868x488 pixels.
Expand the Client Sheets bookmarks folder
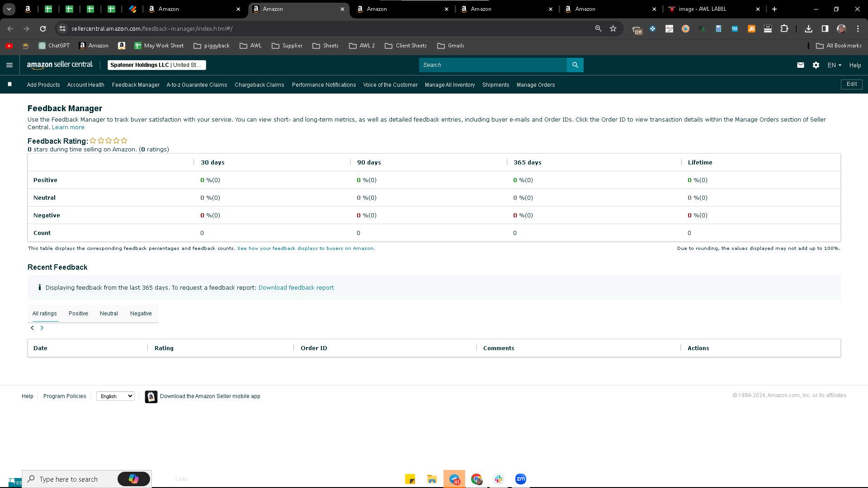point(406,46)
